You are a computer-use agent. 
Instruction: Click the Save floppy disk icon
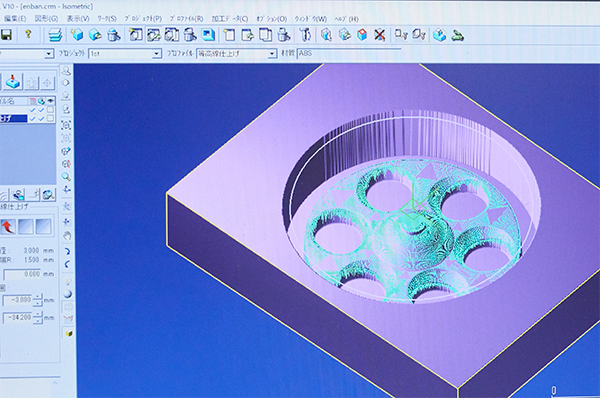(x=6, y=35)
